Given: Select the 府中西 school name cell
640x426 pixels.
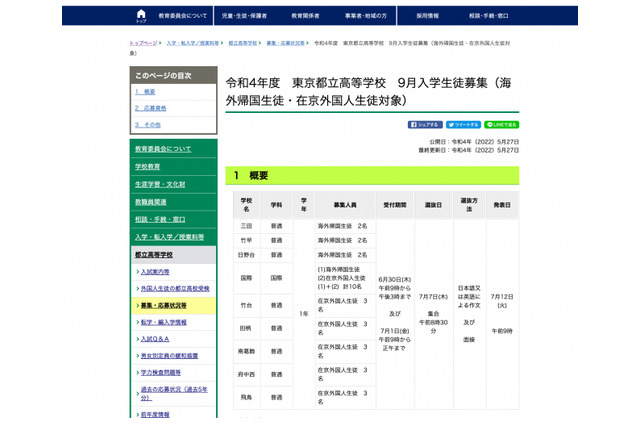Looking at the screenshot, I should (x=246, y=375).
